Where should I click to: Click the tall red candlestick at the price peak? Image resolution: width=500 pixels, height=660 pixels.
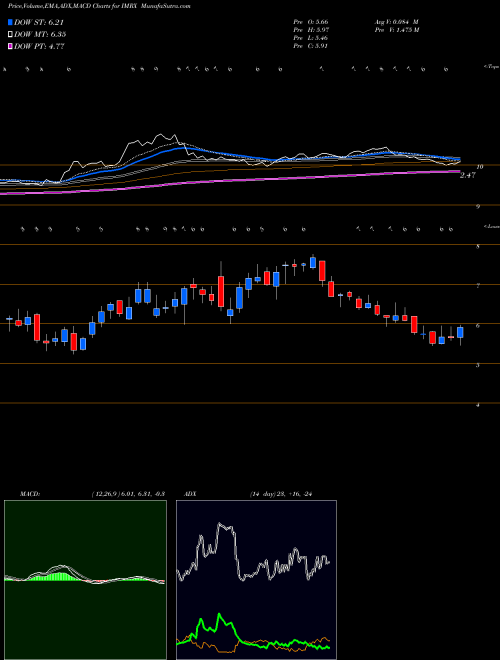(x=322, y=271)
